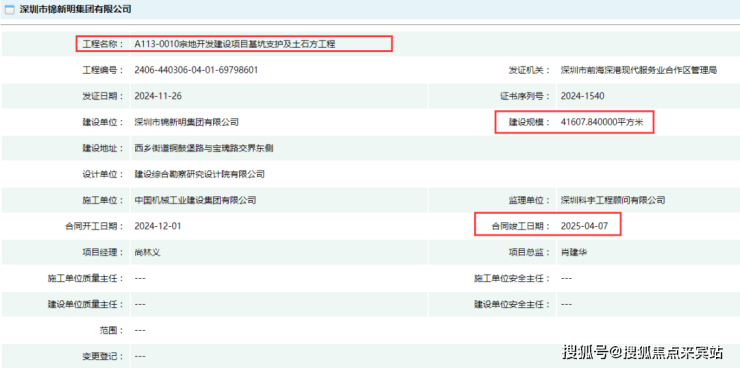Screen dimensions: 740x368
Task: Click the 施工单位质量主任 label
Action: (86, 278)
